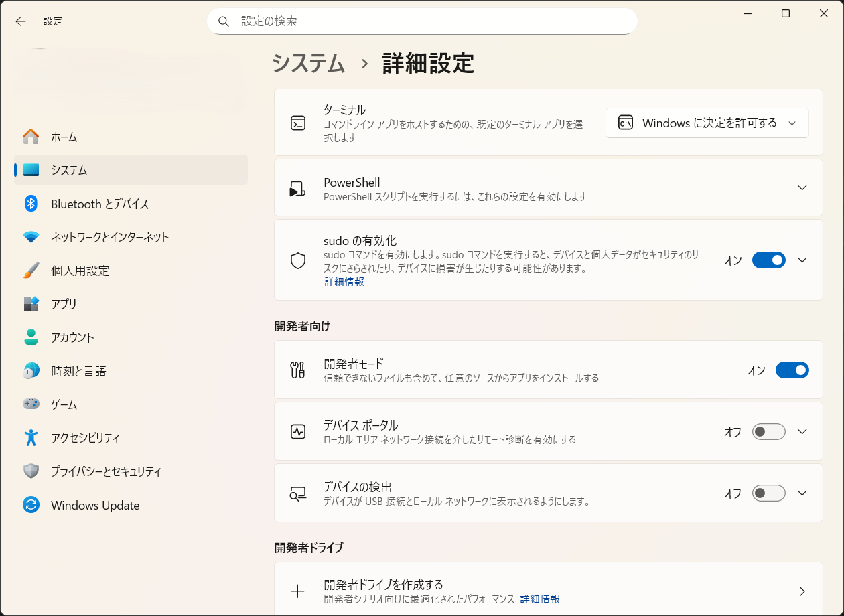Click the Windows Update sync icon
844x616 pixels.
[31, 505]
